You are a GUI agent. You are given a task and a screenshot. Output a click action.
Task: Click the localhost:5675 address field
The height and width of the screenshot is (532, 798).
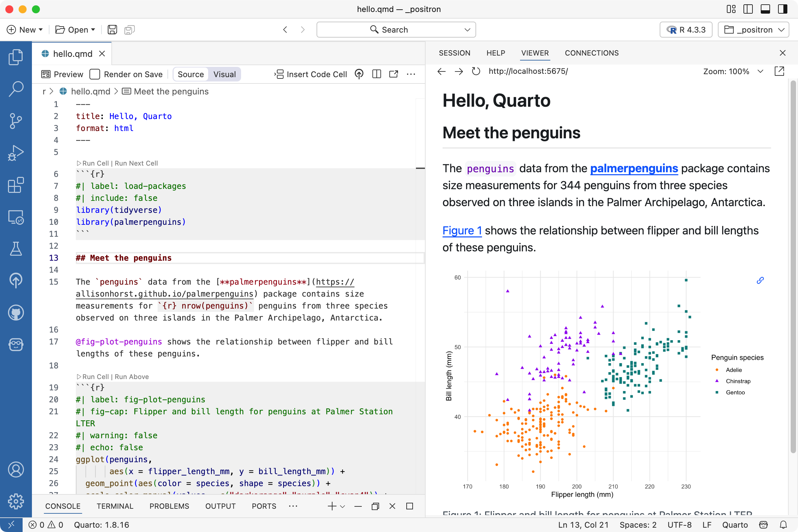(x=528, y=71)
